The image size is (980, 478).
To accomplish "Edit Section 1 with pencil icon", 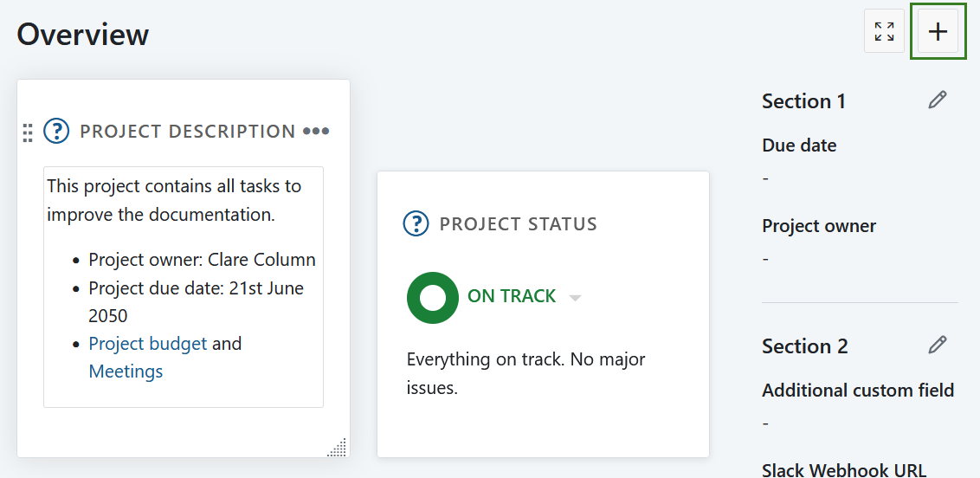I will coord(938,100).
